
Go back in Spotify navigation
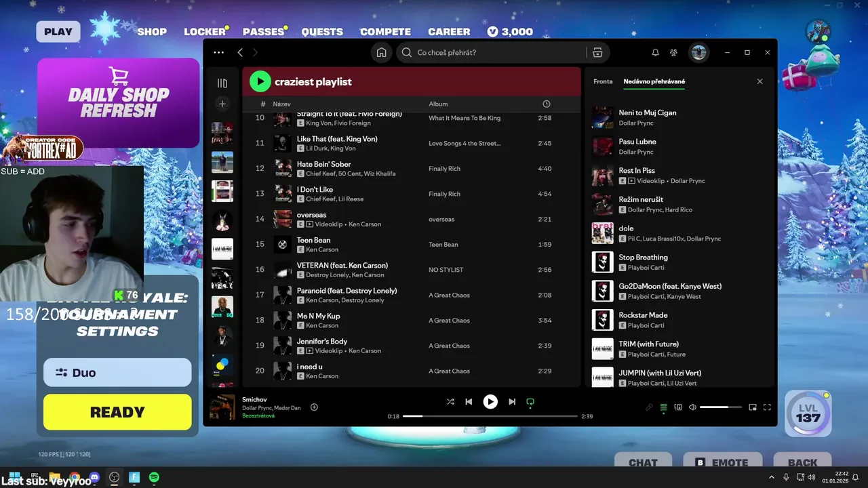240,52
